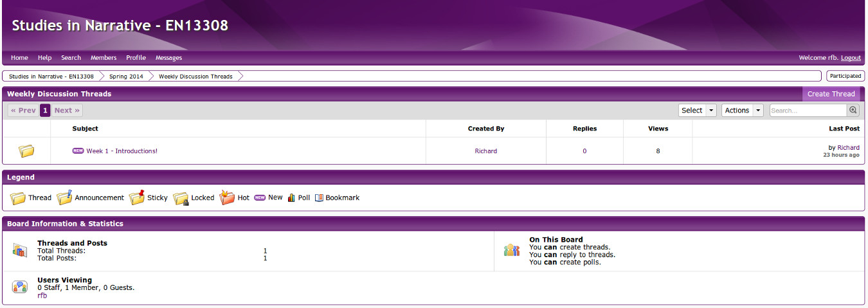Viewport: 868px width, 308px height.
Task: Expand the Actions dropdown menu
Action: click(742, 111)
